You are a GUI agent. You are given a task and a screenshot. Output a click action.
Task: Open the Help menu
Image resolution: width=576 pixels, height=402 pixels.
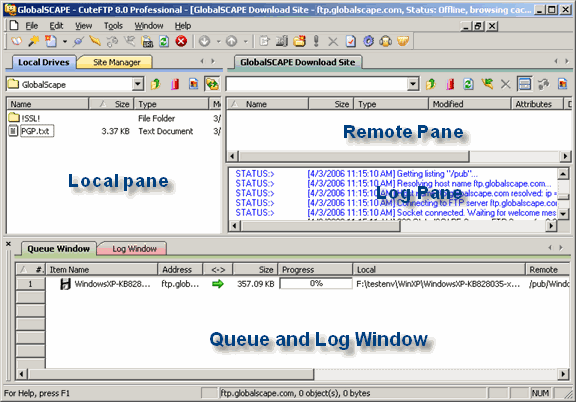183,26
